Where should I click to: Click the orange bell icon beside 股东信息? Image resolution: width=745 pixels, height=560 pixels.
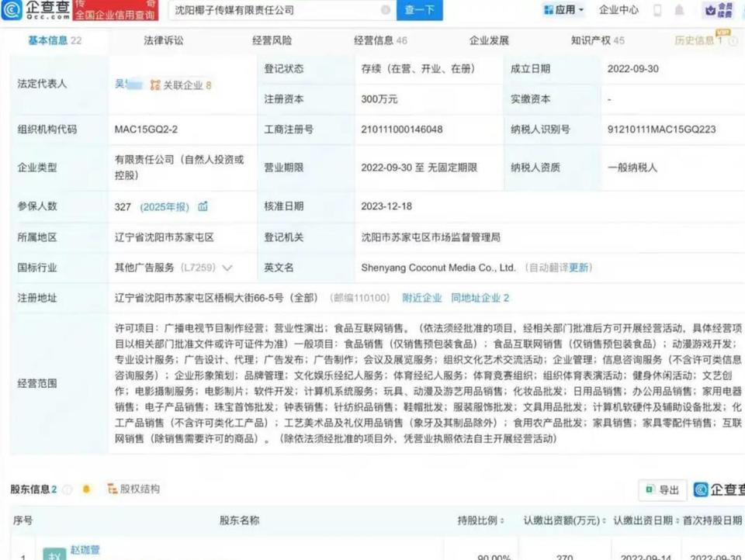pos(86,489)
